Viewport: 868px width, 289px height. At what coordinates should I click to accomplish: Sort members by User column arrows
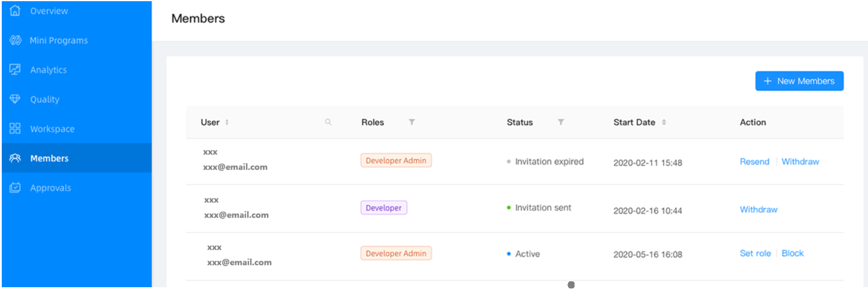click(x=227, y=123)
